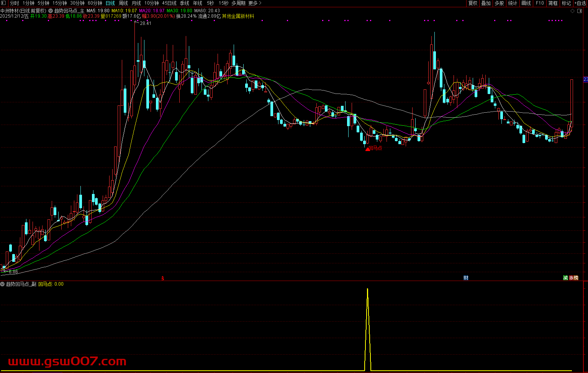Viewport: 588px width, 373px height.
Task: Add stock via +自选 button
Action: click(x=580, y=3)
